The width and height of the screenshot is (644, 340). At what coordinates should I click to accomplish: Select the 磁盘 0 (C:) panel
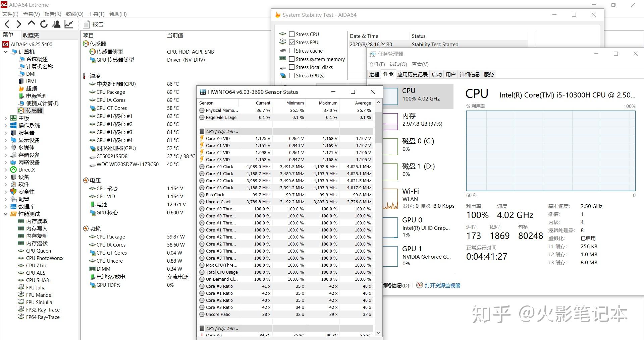point(418,146)
